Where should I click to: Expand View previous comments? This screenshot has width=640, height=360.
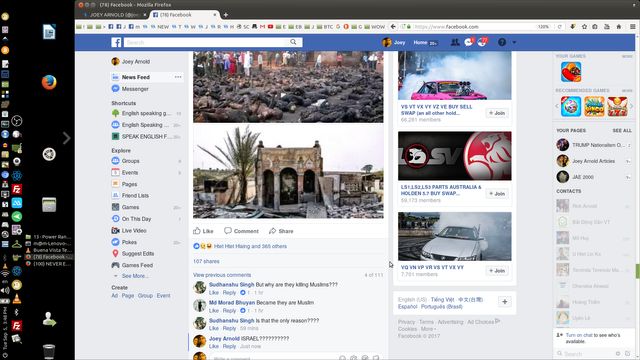tap(222, 275)
